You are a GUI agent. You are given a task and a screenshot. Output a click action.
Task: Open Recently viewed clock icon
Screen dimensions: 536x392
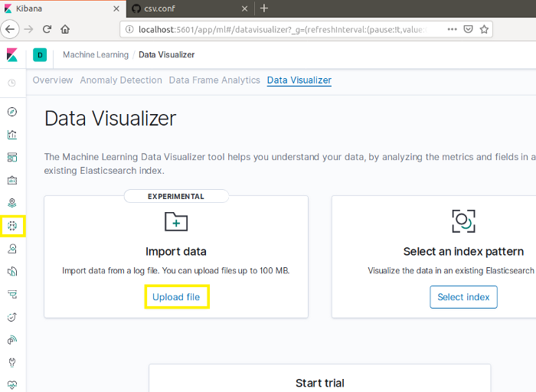tap(12, 83)
